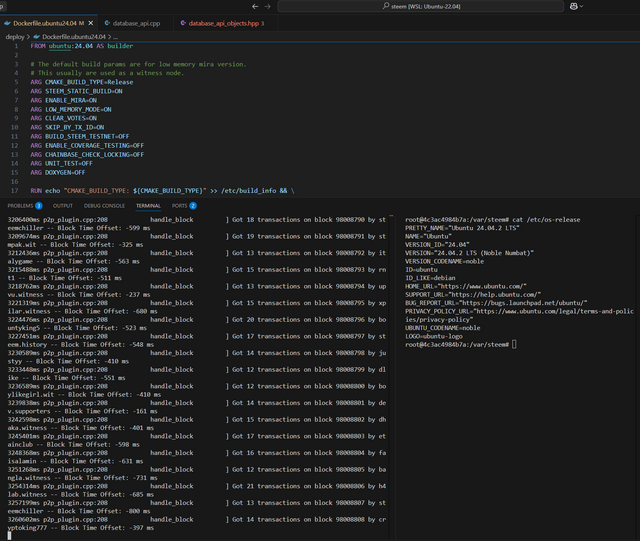640x541 pixels.
Task: Click the Docker icon in the breadcrumb
Action: (36, 37)
